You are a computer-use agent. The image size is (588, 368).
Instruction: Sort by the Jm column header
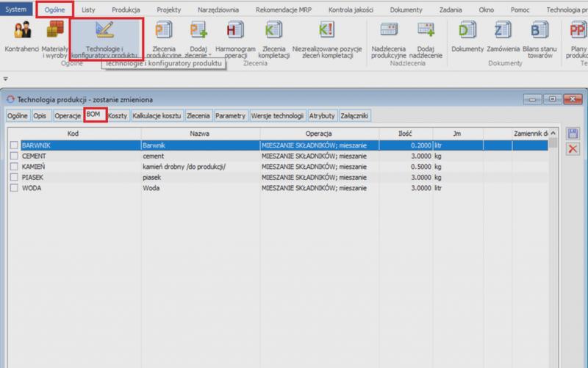pyautogui.click(x=457, y=134)
